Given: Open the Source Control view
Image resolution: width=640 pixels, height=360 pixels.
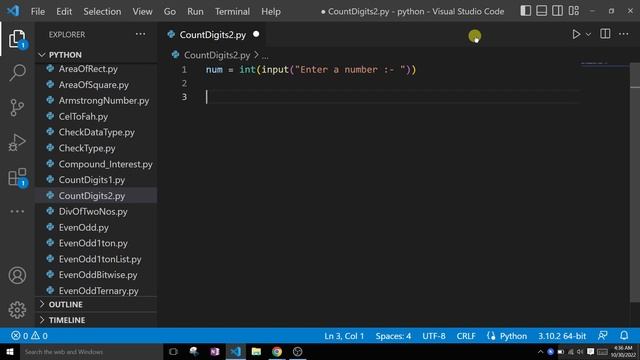Looking at the screenshot, I should [17, 108].
